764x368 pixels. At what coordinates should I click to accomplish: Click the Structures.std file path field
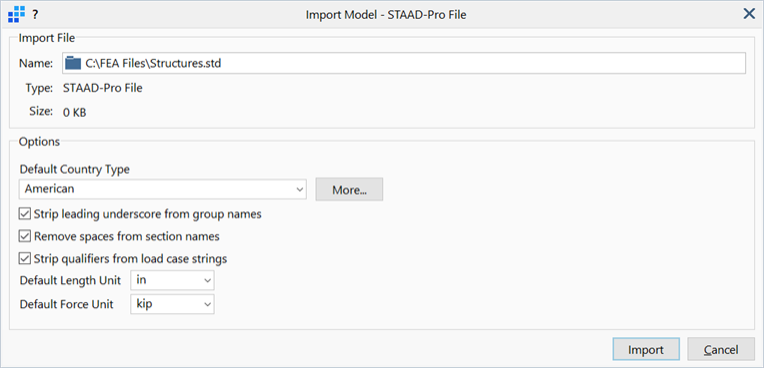click(x=403, y=63)
